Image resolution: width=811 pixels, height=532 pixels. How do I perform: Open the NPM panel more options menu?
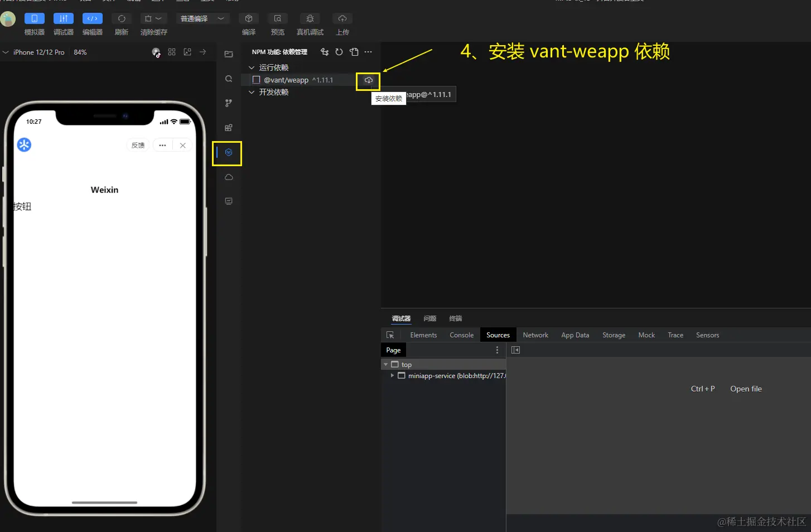point(368,52)
